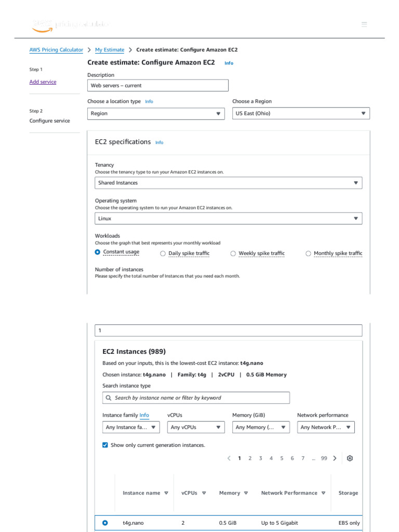Click page 1 of instances
Viewport: 399px width, 532px height.
[x=240, y=458]
